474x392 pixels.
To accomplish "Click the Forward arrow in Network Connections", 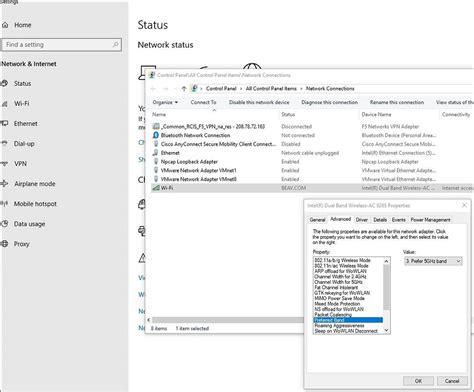I will point(165,89).
